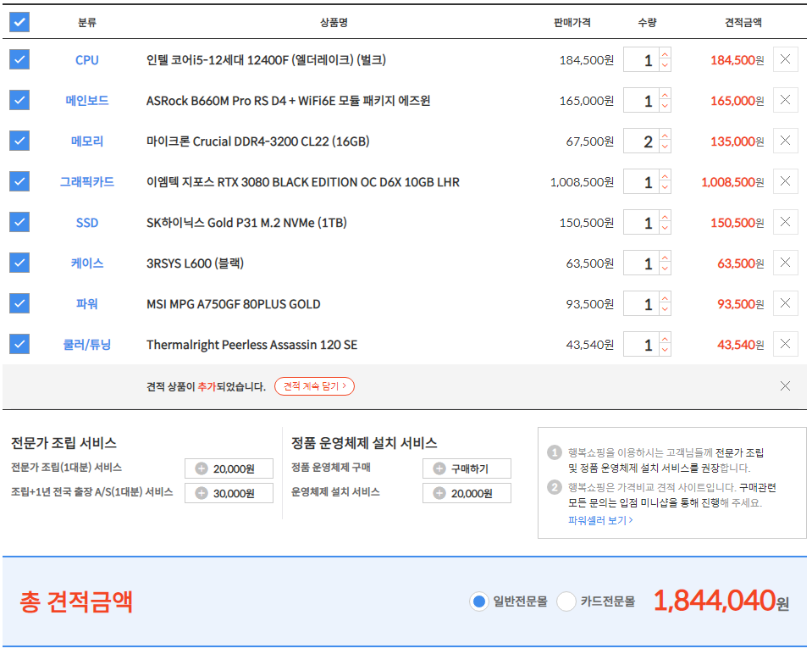The image size is (812, 654).
Task: Remove the 메모리 item using its X icon
Action: click(x=785, y=141)
